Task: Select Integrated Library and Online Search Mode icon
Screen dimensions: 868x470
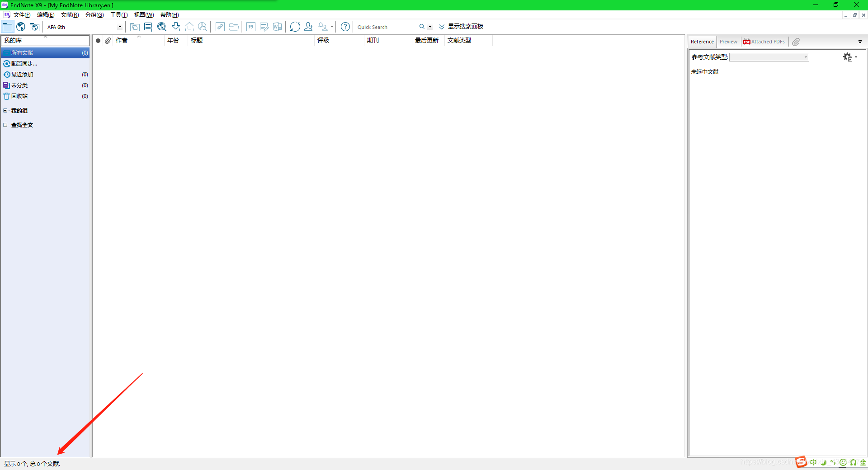Action: [34, 27]
